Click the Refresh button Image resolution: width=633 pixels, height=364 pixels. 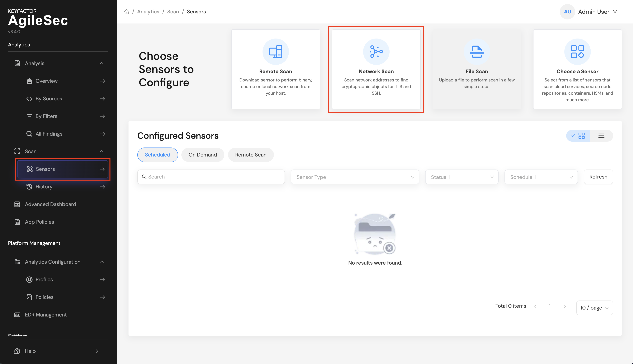(x=598, y=177)
